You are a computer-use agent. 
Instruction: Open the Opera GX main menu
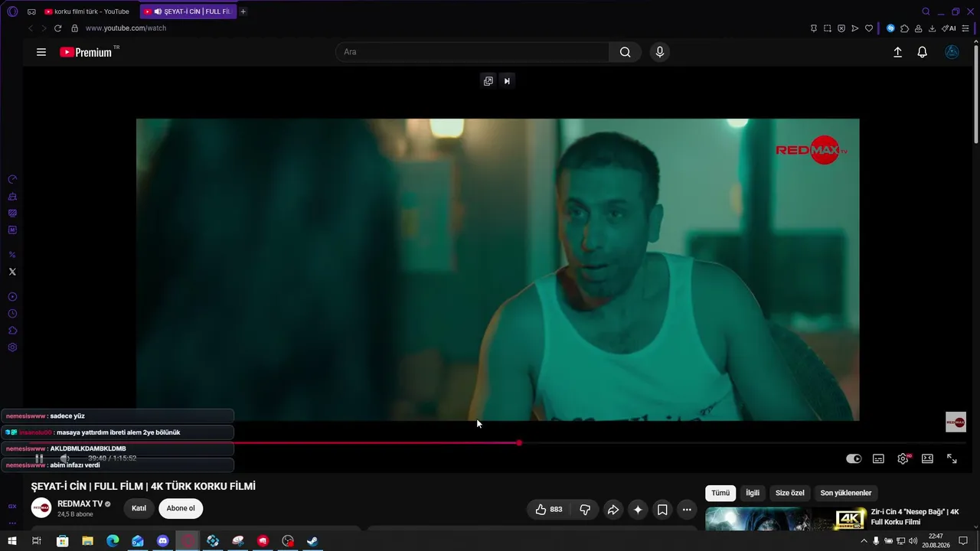(12, 11)
